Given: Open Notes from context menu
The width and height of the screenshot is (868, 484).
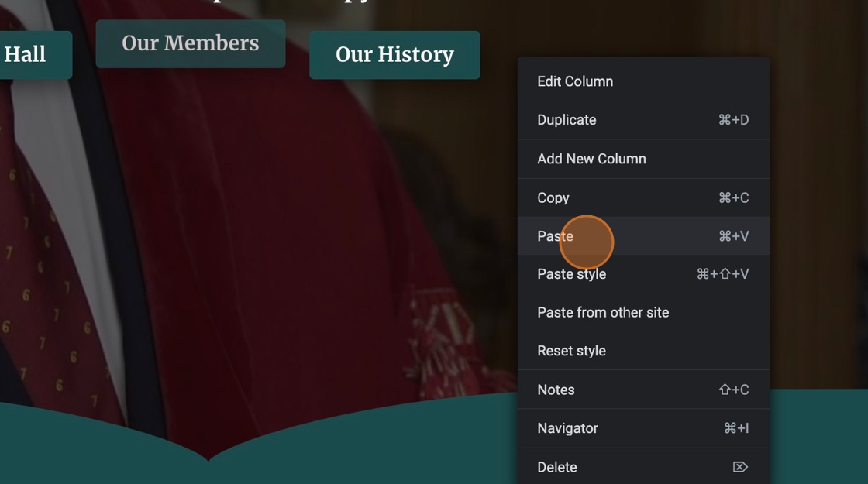Looking at the screenshot, I should pyautogui.click(x=643, y=390).
